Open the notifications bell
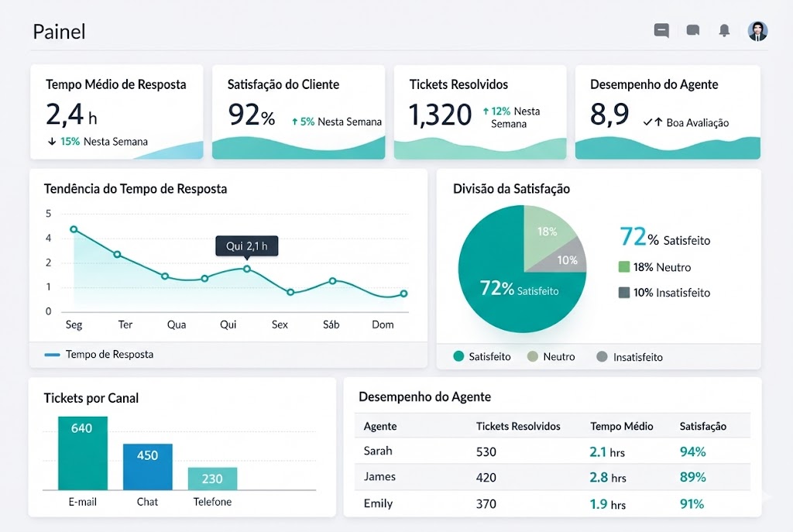Image resolution: width=793 pixels, height=532 pixels. coord(724,31)
